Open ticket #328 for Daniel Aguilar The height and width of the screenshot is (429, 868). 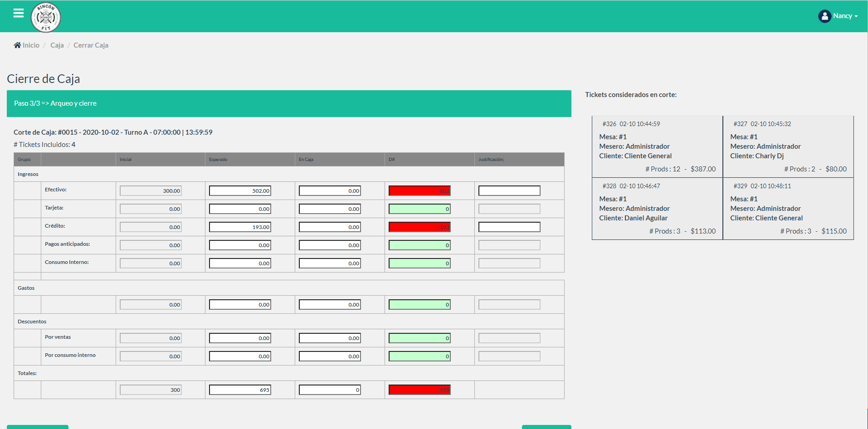[x=657, y=209]
